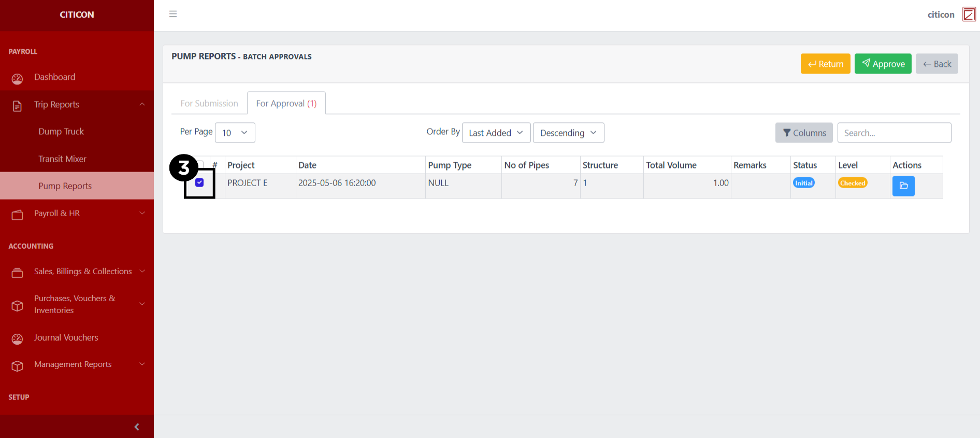This screenshot has height=438, width=980.
Task: Click the Columns filter button
Action: pyautogui.click(x=804, y=133)
